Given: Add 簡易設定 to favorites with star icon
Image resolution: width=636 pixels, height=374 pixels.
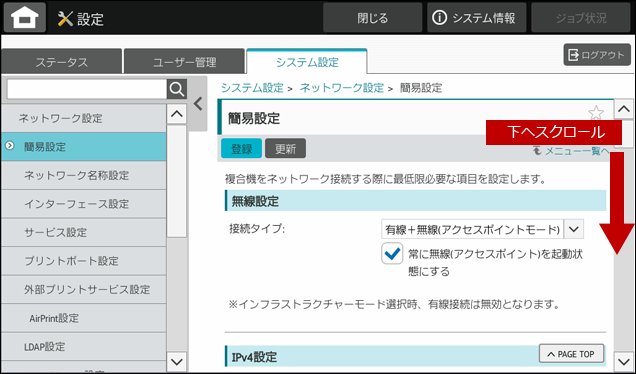Looking at the screenshot, I should [595, 113].
